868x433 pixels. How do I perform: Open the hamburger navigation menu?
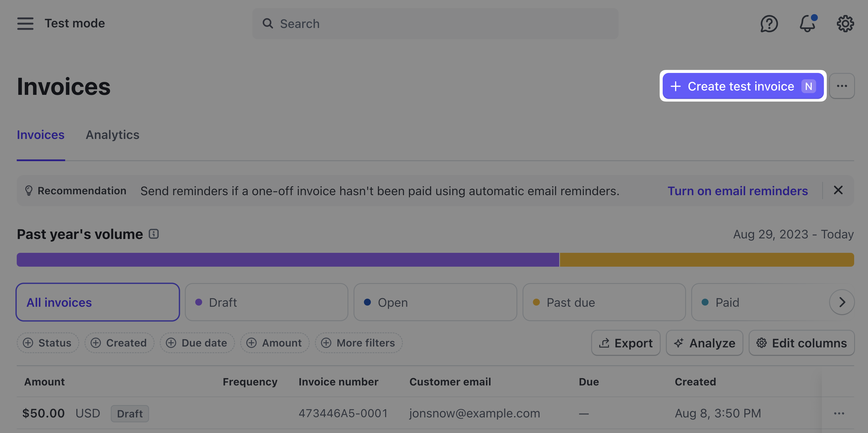coord(25,24)
